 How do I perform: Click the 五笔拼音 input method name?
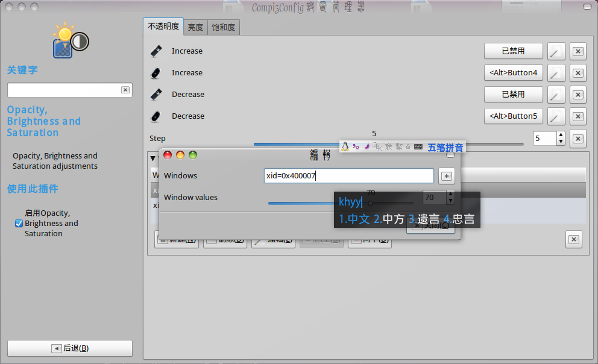click(x=445, y=148)
